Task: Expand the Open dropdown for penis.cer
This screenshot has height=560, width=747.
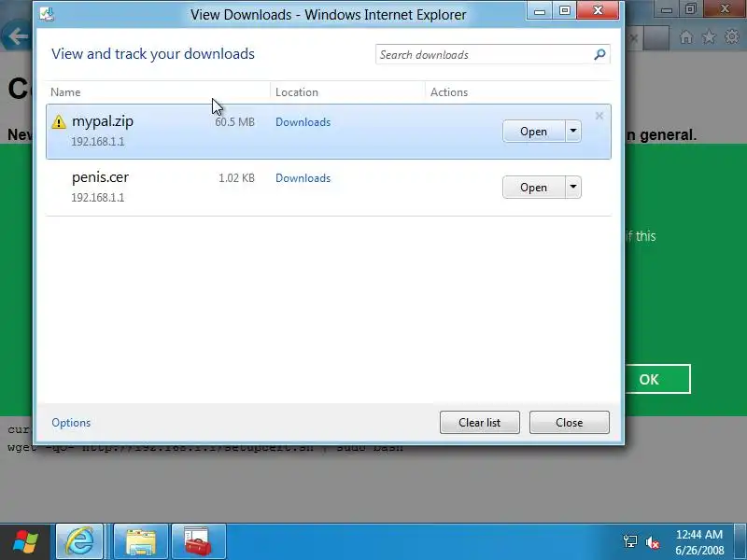Action: pyautogui.click(x=573, y=188)
